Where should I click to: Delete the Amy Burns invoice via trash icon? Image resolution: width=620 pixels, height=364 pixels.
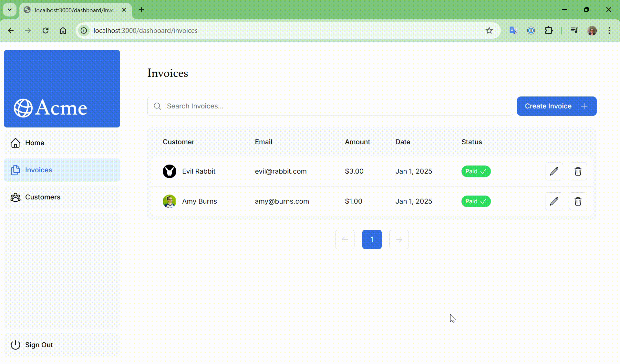pos(578,201)
